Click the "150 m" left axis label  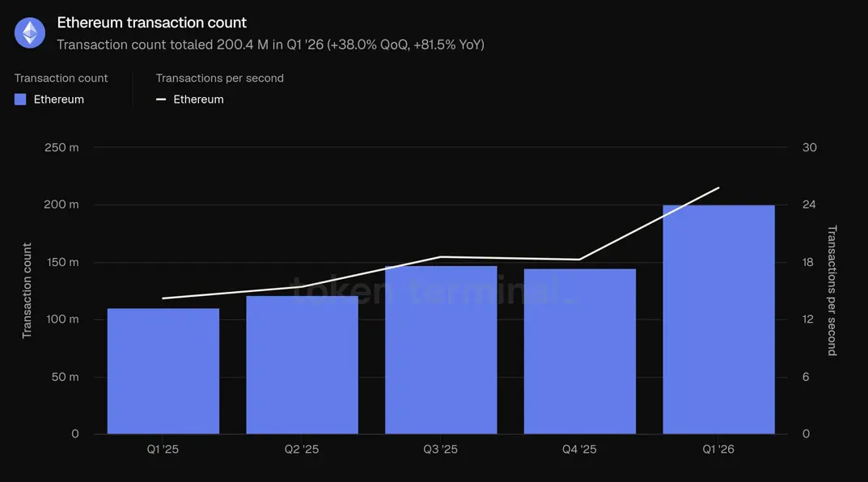pos(62,262)
